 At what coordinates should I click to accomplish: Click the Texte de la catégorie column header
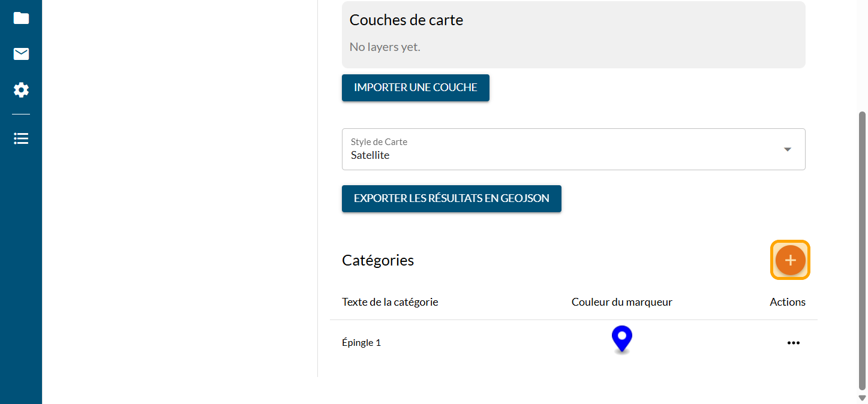[x=390, y=302]
